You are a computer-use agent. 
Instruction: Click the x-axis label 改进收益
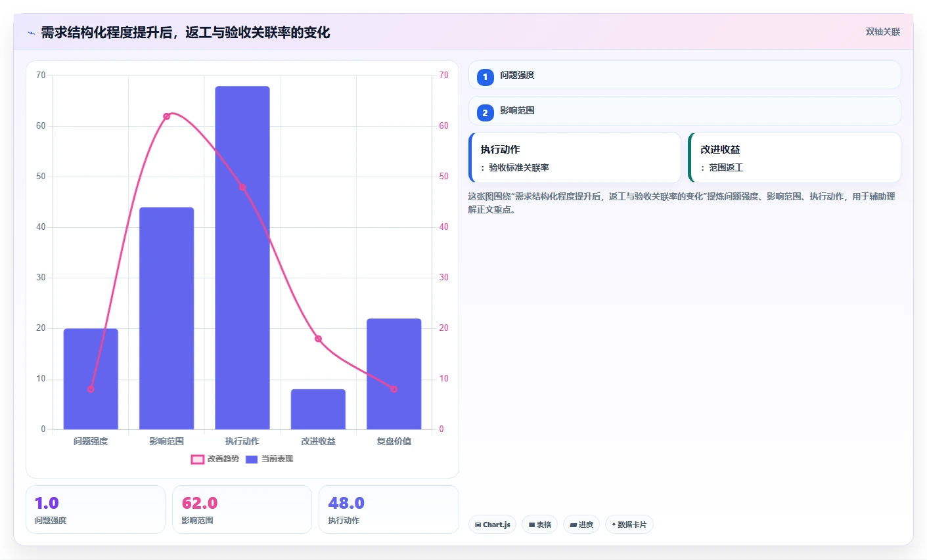[318, 441]
